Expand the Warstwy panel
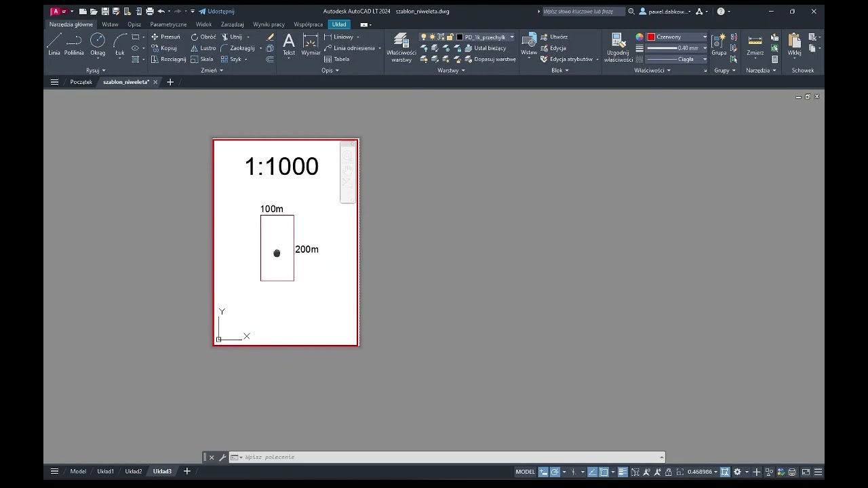868x488 pixels. coord(451,70)
